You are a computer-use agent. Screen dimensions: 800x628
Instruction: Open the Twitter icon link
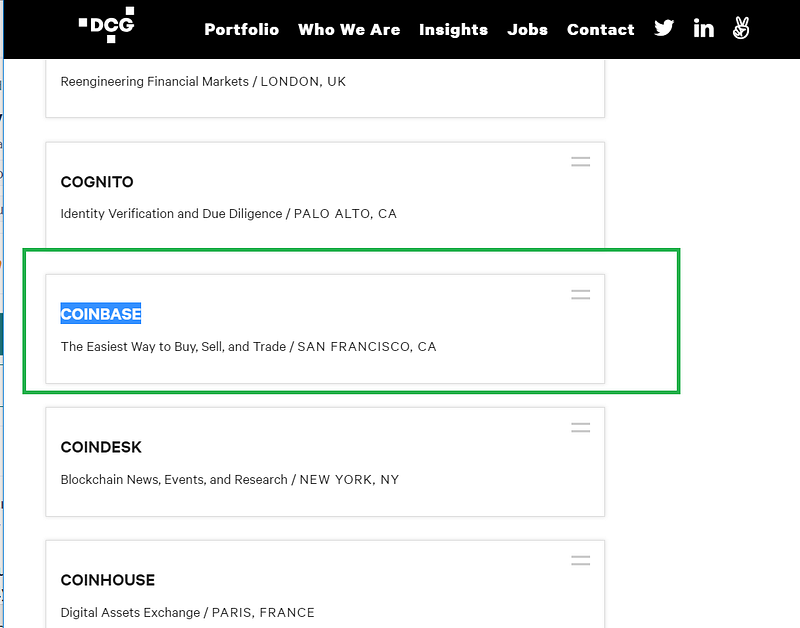click(x=664, y=28)
